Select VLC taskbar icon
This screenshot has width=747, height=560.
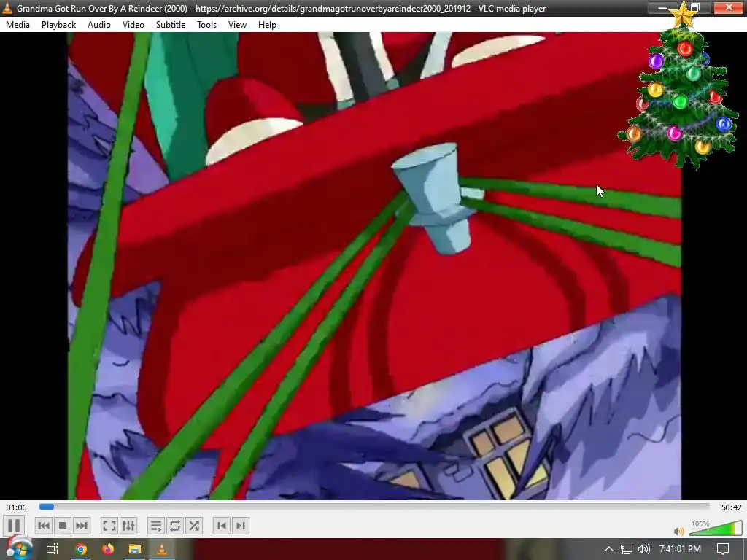(x=162, y=549)
